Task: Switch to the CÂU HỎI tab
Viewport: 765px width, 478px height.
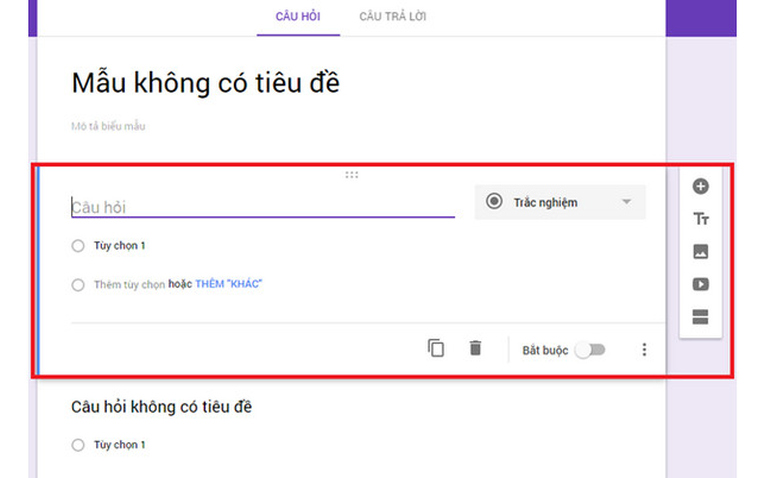Action: (298, 17)
